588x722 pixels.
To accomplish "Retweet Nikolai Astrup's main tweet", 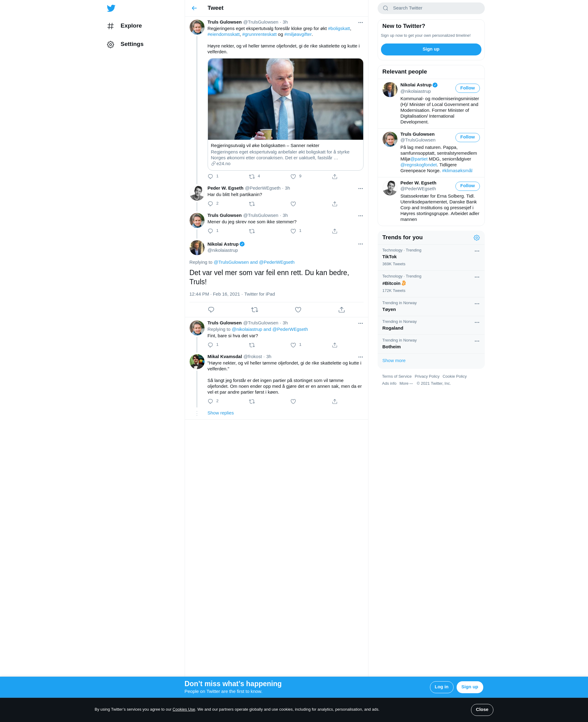I will 254,310.
